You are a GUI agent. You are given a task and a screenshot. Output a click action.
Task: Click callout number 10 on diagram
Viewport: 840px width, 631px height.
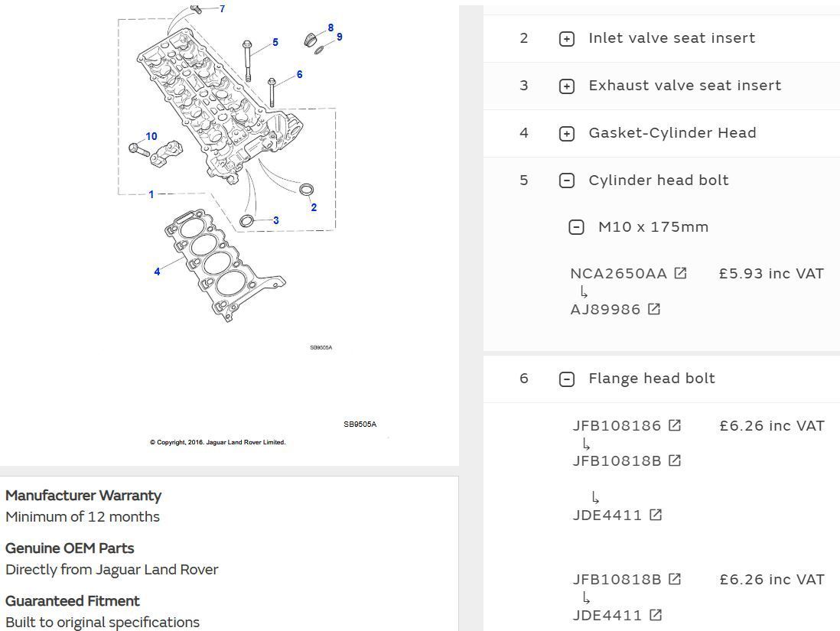(151, 137)
